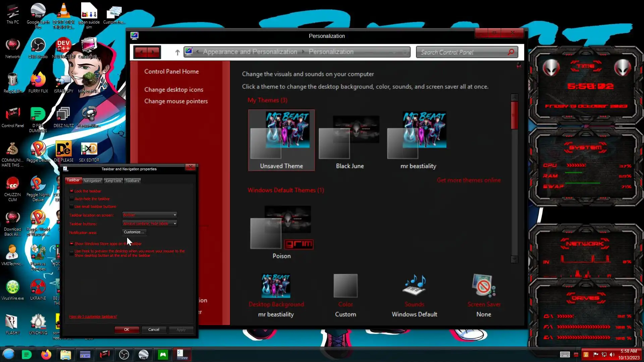
Task: Click the up arrow navigation icon
Action: coord(177,52)
